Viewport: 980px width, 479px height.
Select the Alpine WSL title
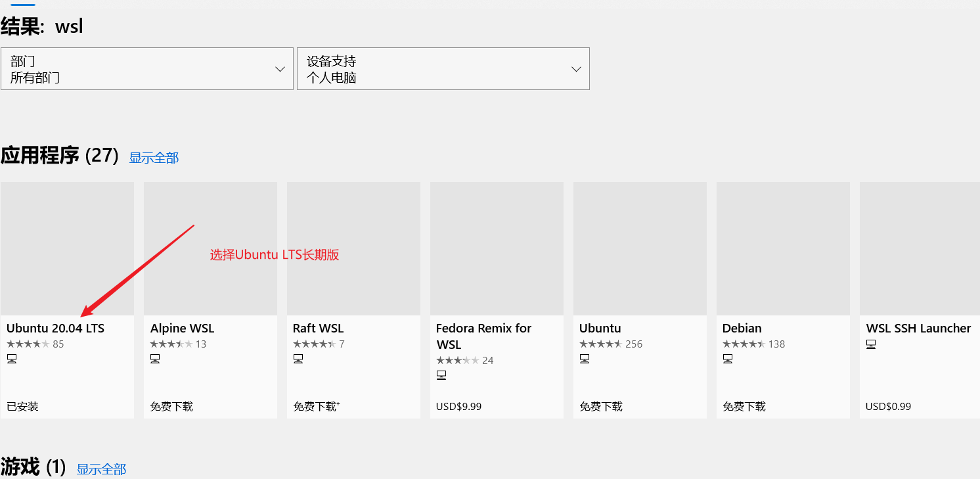pyautogui.click(x=182, y=329)
